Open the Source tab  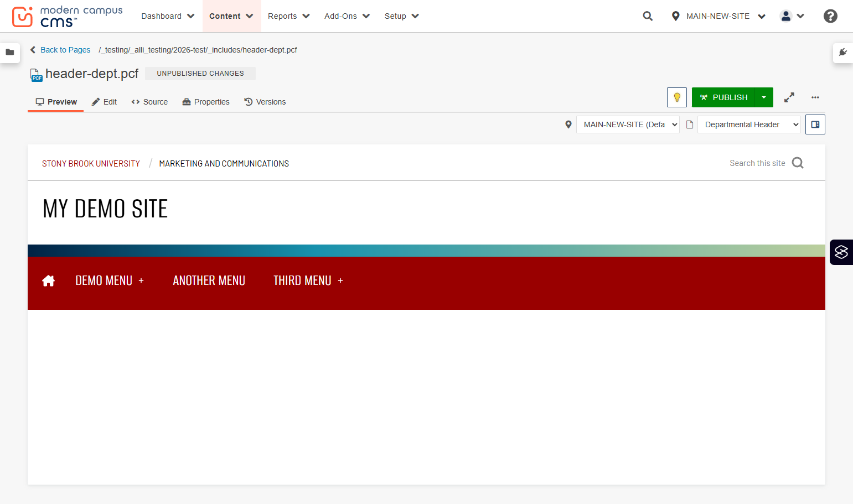pos(149,102)
